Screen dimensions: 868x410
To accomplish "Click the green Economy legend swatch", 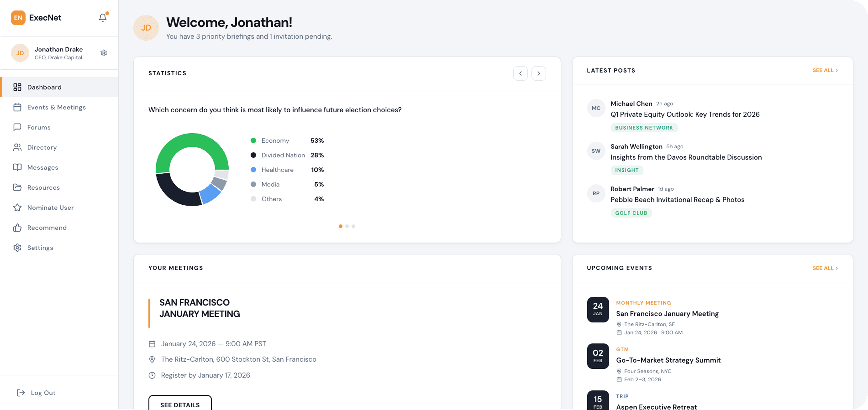I will pyautogui.click(x=253, y=140).
